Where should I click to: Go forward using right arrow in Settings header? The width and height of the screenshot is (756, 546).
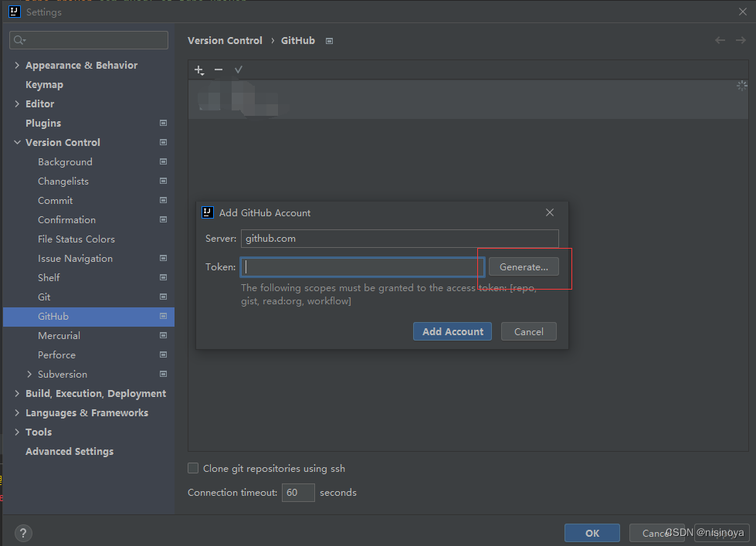(x=741, y=40)
